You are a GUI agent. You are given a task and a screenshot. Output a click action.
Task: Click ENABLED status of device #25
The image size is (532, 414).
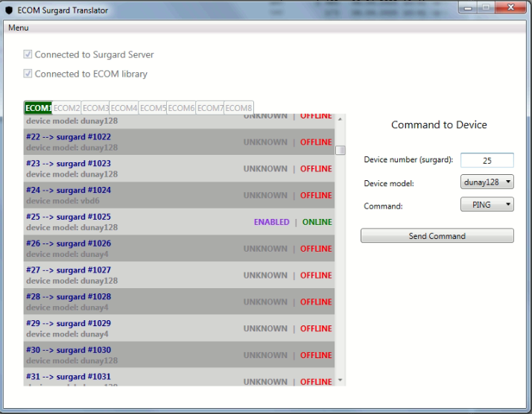click(x=271, y=222)
